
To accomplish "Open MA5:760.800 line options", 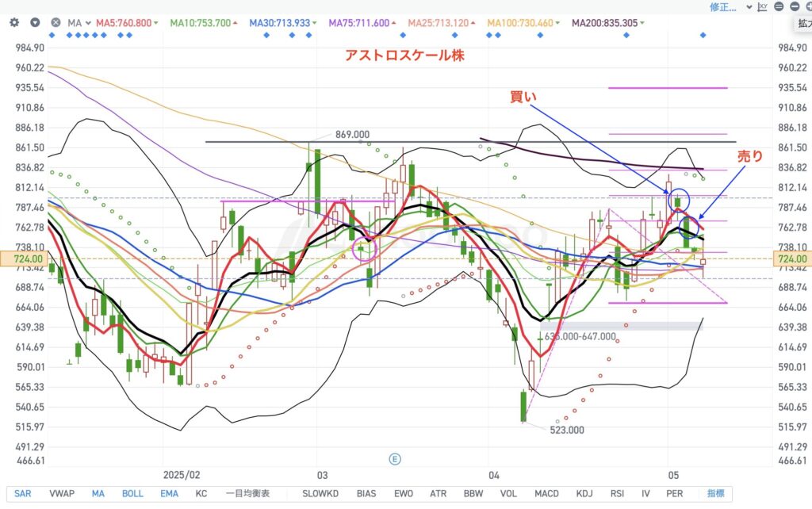I will point(127,23).
